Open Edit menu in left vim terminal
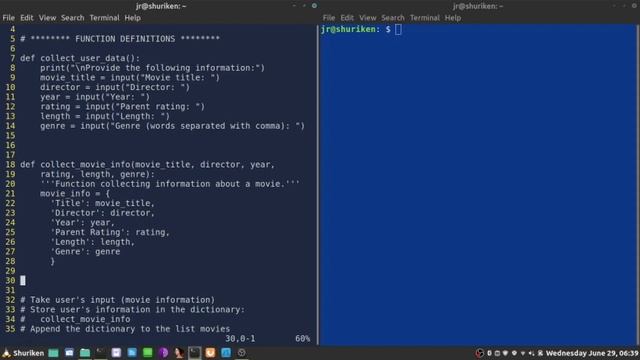Screen dimensions: 640x360 27,18
